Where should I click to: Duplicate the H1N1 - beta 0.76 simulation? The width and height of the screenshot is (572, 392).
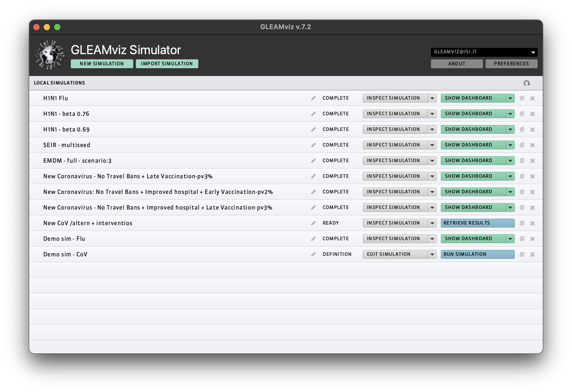(522, 114)
